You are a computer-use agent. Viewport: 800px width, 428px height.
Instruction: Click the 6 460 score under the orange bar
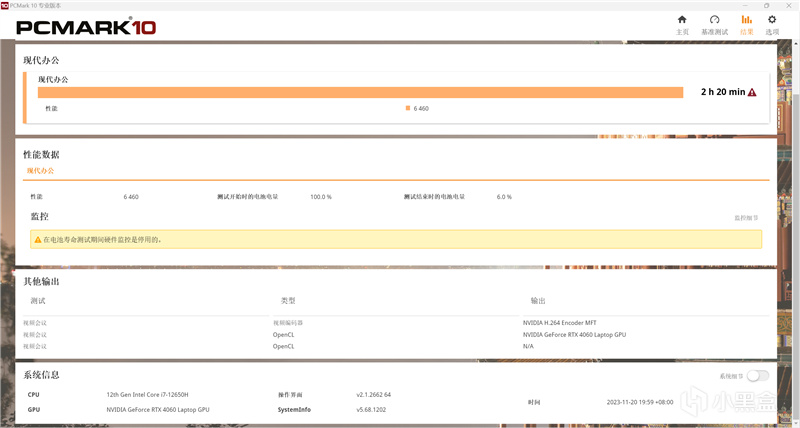point(421,109)
